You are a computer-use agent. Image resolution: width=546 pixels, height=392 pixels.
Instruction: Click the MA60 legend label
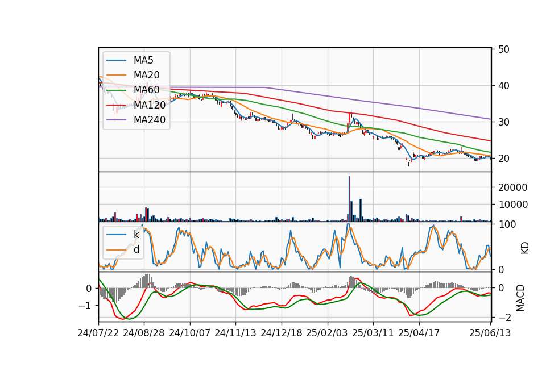coord(147,90)
